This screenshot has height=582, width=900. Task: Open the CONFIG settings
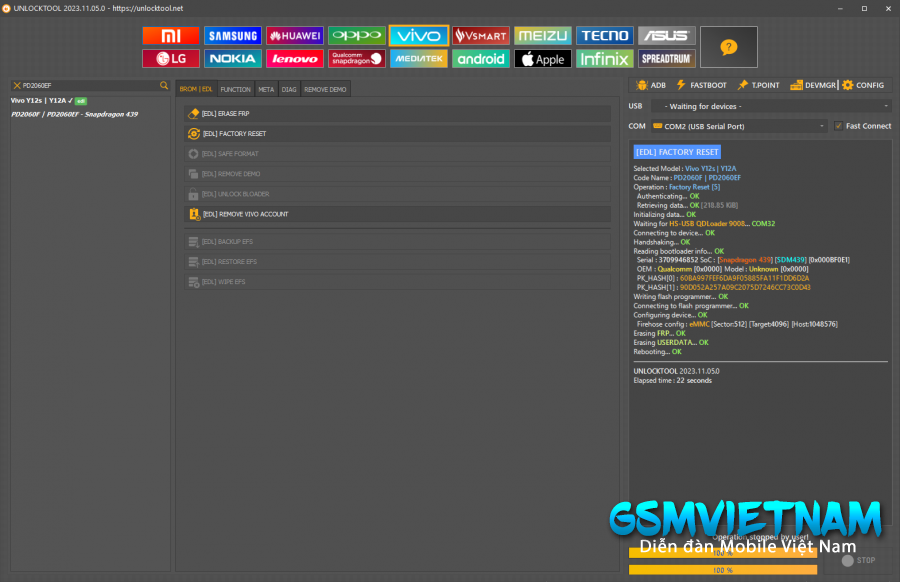point(863,85)
